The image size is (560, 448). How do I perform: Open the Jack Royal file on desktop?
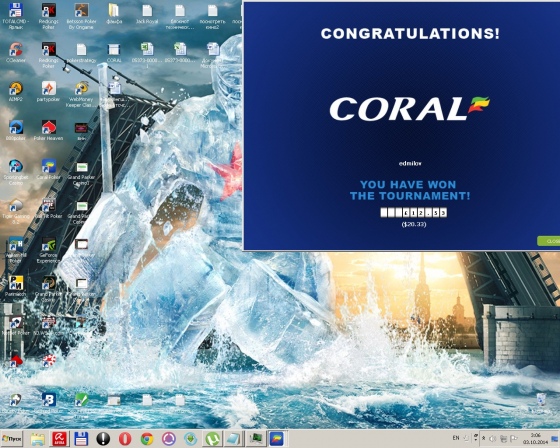tap(147, 14)
